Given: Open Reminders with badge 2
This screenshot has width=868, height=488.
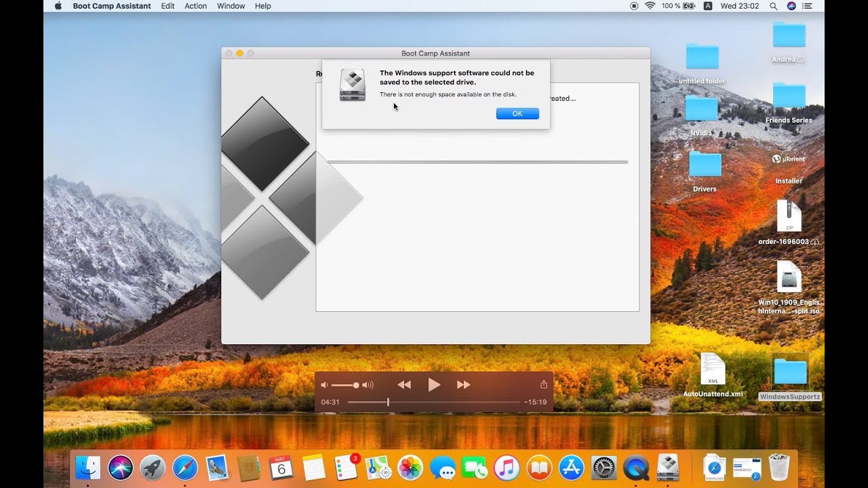Looking at the screenshot, I should pyautogui.click(x=347, y=468).
